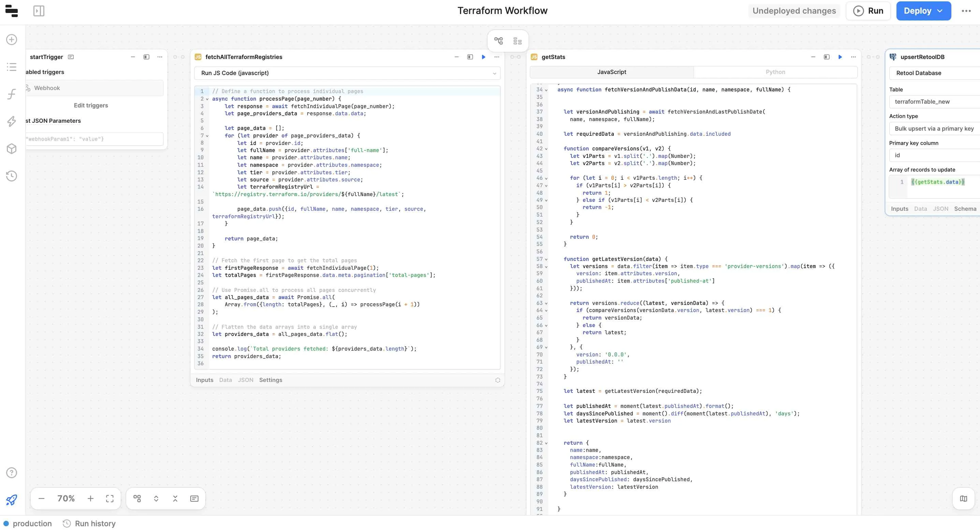Open the blocks list icon in sidebar
The width and height of the screenshot is (980, 530).
tap(12, 67)
